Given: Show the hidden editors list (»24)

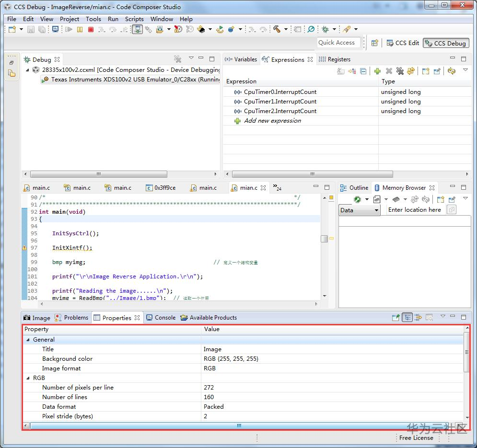Looking at the screenshot, I should pos(277,187).
